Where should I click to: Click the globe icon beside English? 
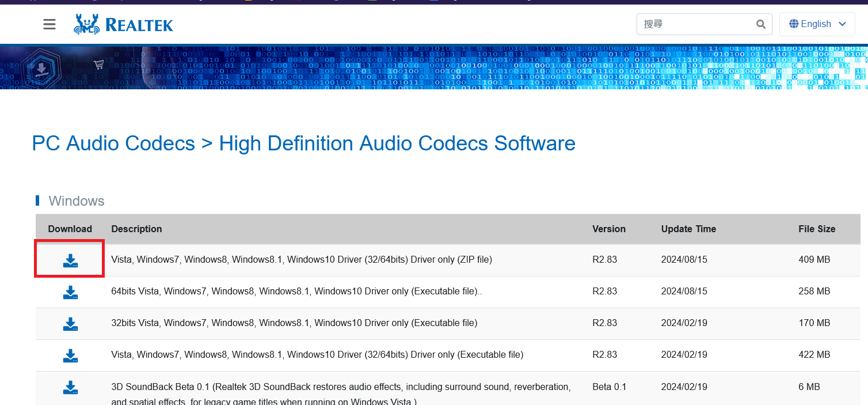tap(794, 24)
